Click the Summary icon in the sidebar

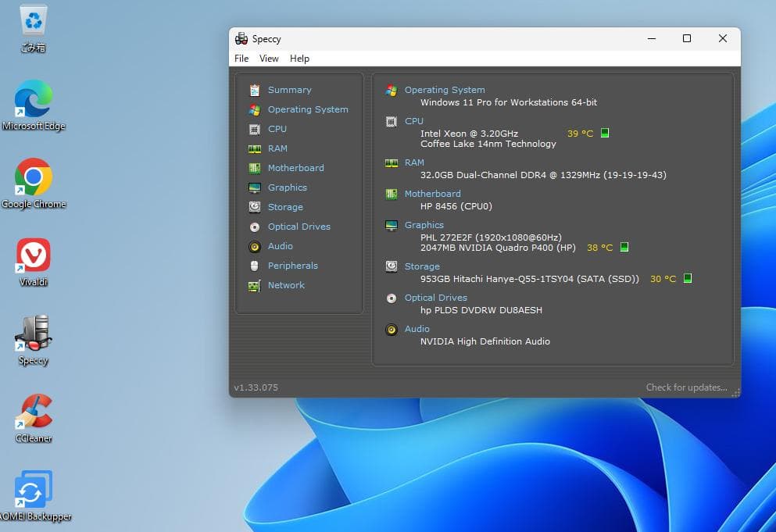pyautogui.click(x=254, y=90)
